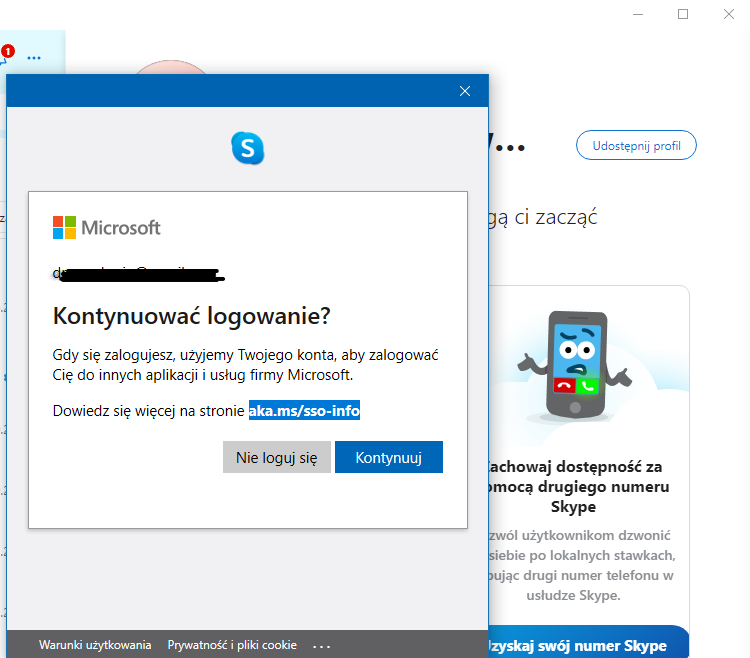Open the footer more options ellipsis
Viewport: 750px width, 658px height.
pyautogui.click(x=321, y=646)
